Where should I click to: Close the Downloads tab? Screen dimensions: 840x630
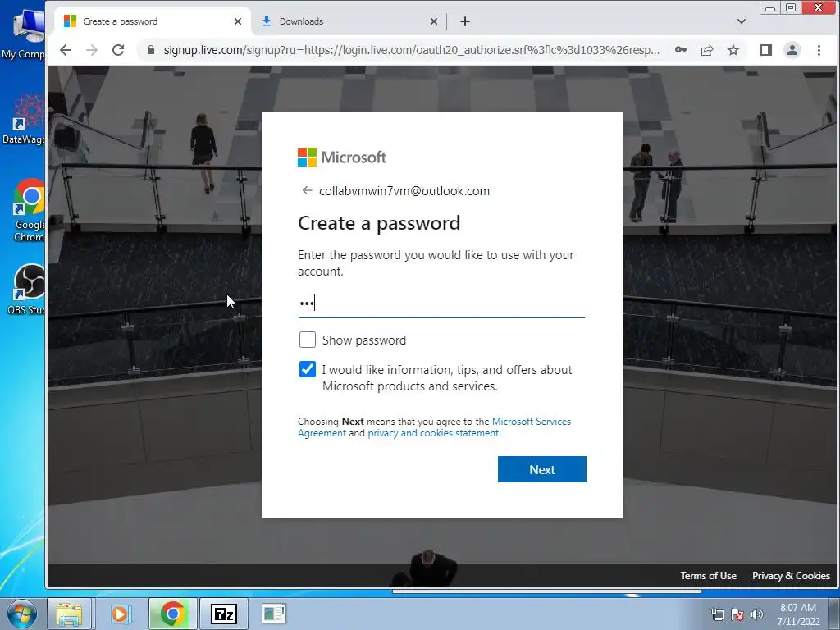434,21
